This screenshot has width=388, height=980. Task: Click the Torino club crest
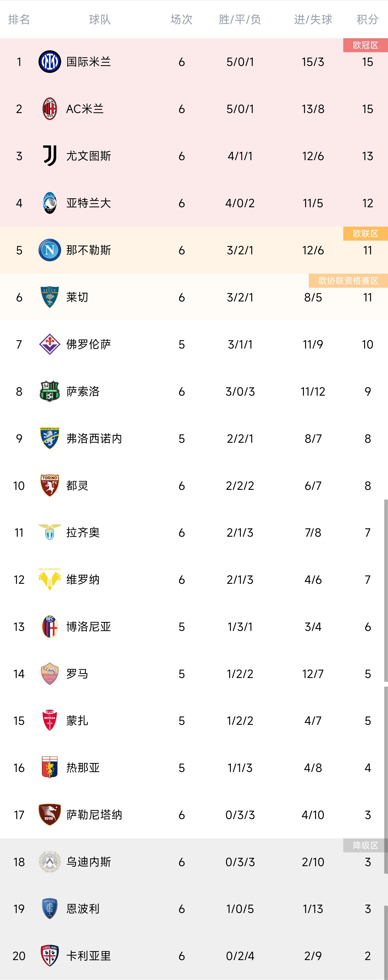coord(50,486)
